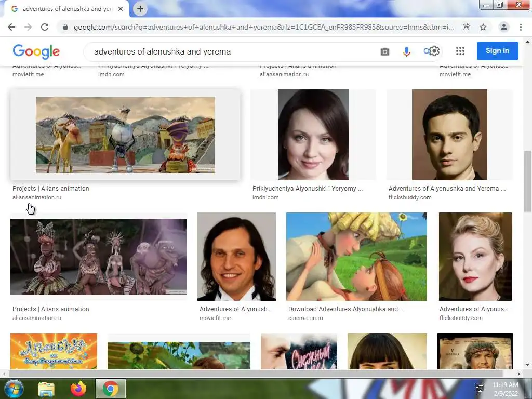Screen dimensions: 532x399
Task: Open the blonde woman red lips thumbnail
Action: [475, 257]
